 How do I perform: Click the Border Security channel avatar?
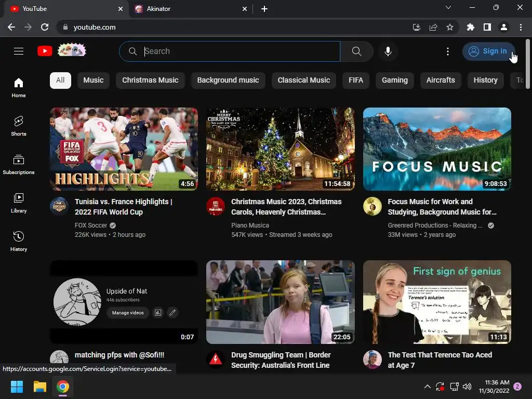[x=216, y=360]
